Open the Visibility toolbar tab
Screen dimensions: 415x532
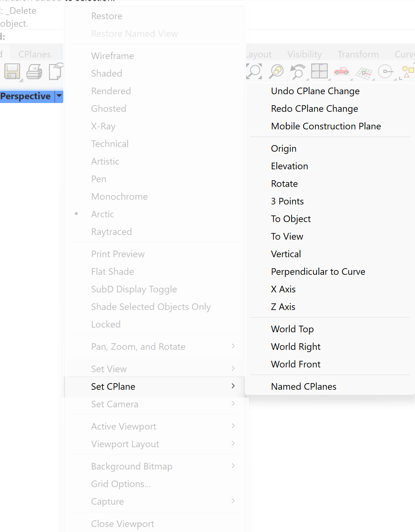305,54
